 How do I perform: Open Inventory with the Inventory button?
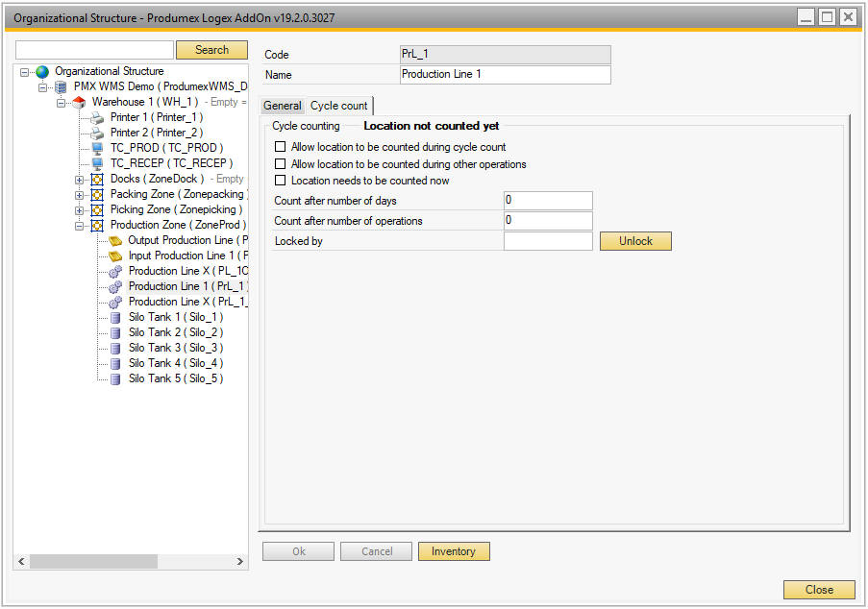[454, 551]
